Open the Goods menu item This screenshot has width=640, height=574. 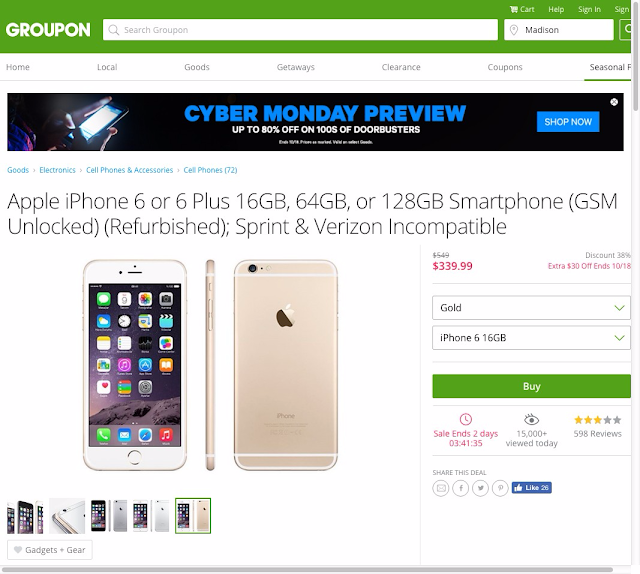click(197, 67)
